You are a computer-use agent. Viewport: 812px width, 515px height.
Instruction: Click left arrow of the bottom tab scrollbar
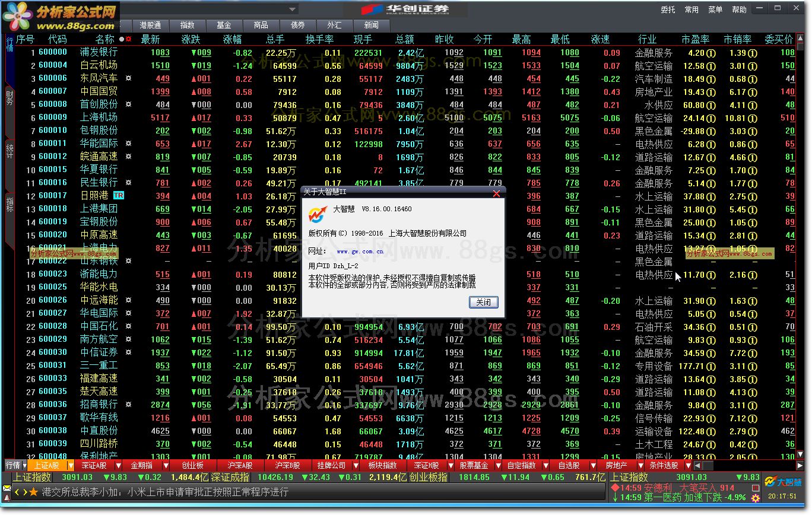(x=697, y=466)
